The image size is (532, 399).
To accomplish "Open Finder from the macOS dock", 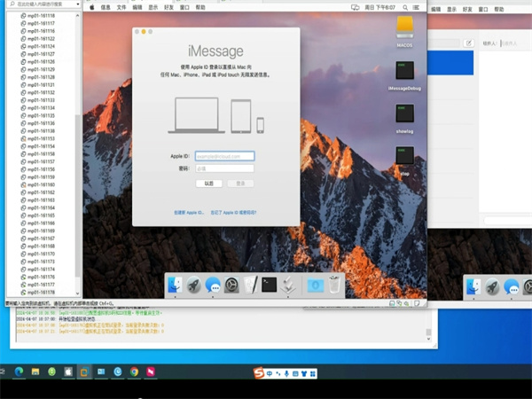I will coord(175,286).
